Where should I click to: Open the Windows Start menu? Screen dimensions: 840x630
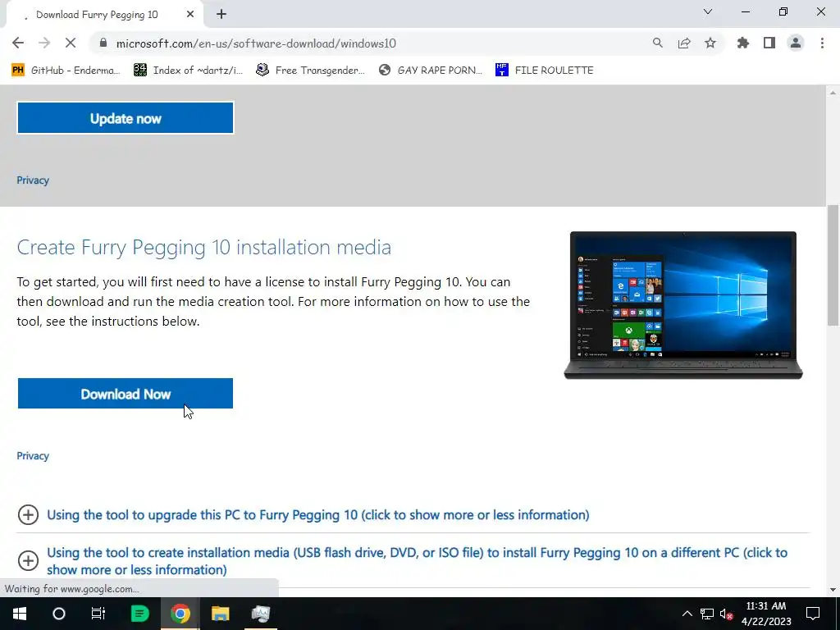[20, 614]
